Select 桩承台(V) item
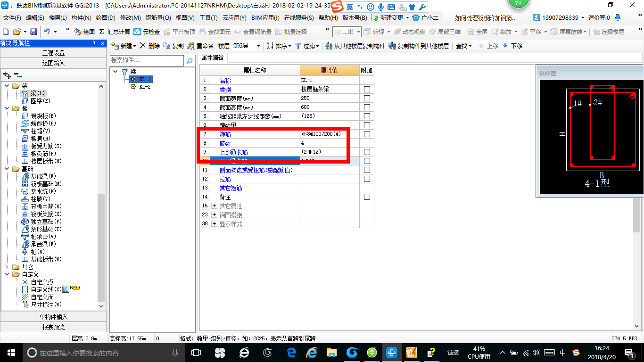The width and height of the screenshot is (644, 362). point(39,237)
